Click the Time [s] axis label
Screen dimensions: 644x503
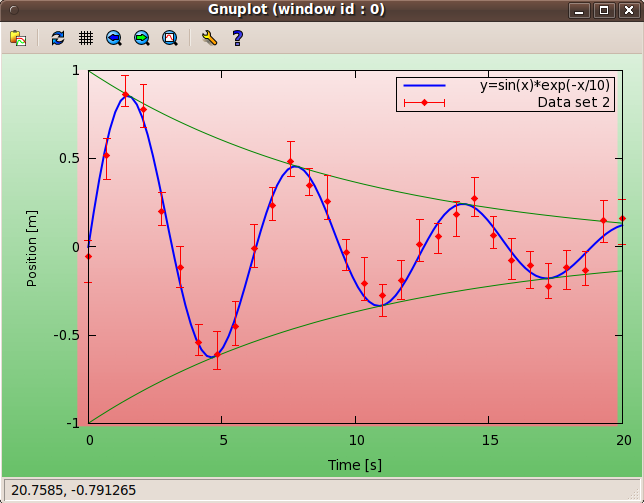[355, 465]
